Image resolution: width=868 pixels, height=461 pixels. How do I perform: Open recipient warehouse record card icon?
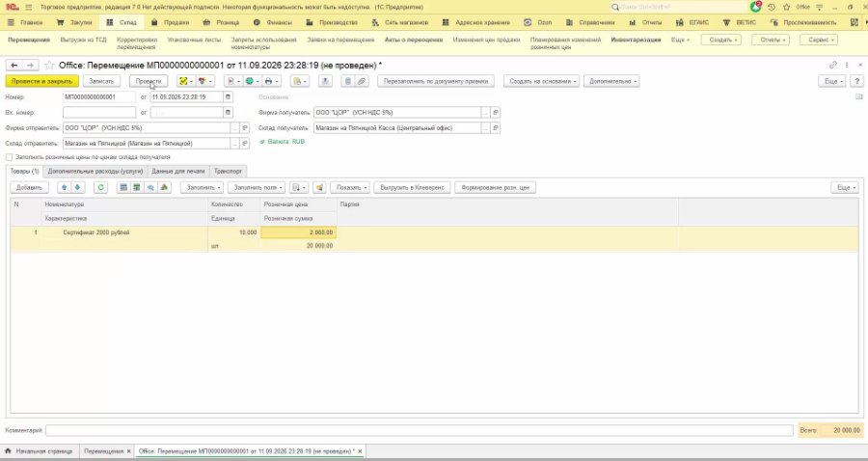click(496, 128)
